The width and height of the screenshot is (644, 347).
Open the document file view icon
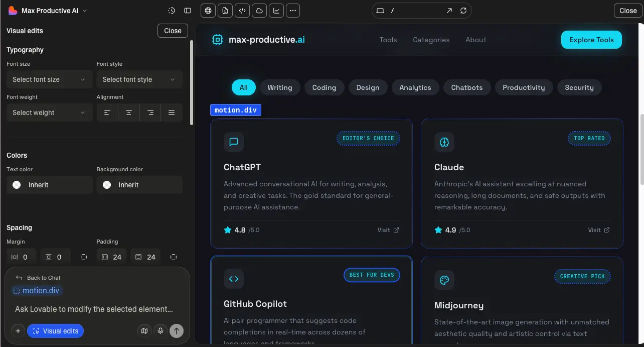coord(225,11)
